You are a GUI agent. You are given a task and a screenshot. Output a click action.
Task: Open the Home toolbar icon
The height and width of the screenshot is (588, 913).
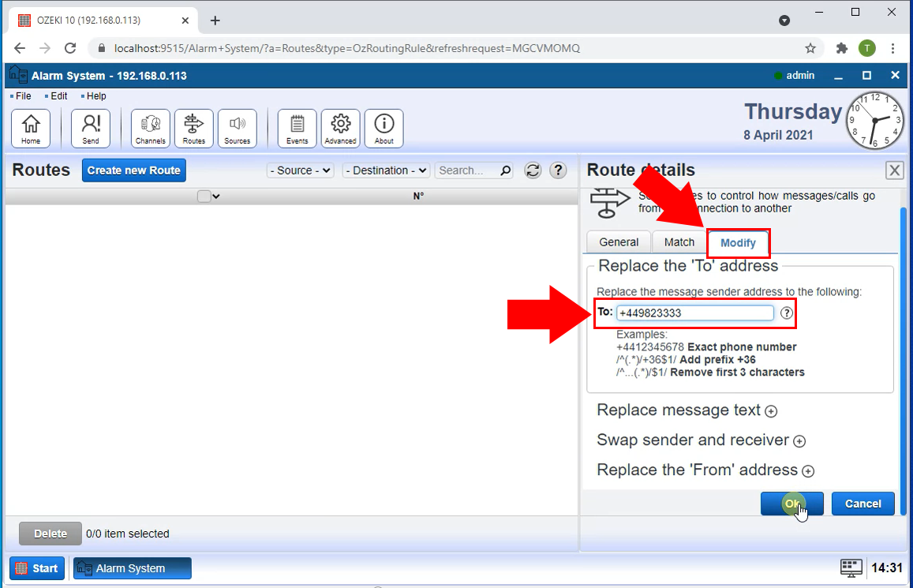point(31,128)
